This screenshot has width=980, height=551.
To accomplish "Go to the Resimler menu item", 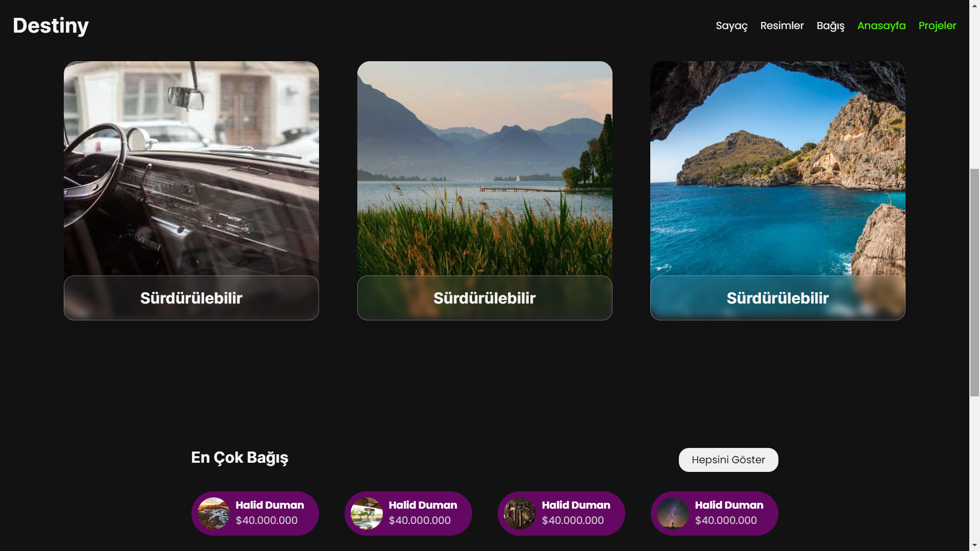I will 781,26.
